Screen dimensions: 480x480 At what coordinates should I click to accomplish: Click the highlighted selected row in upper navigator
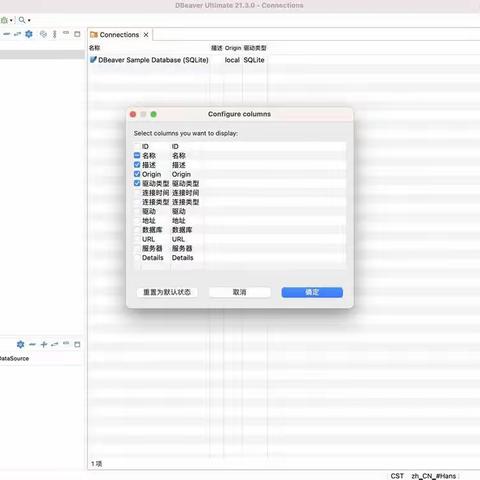point(42,55)
